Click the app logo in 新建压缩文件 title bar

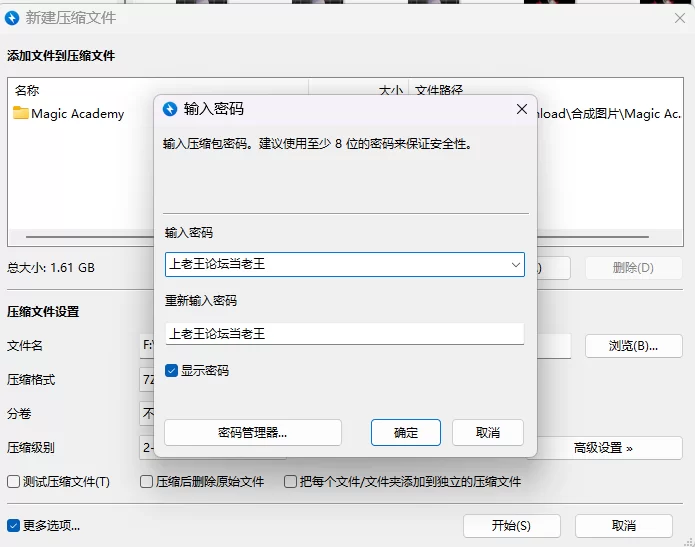click(x=12, y=18)
